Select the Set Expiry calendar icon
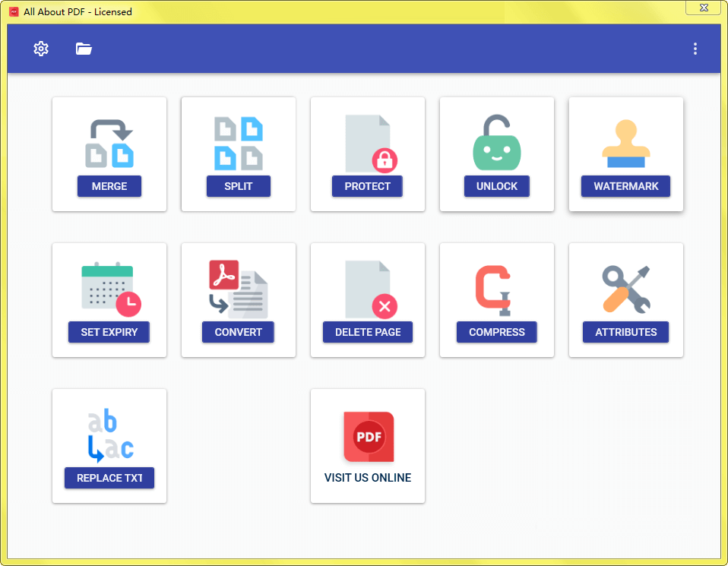Viewport: 728px width, 566px height. click(x=110, y=289)
